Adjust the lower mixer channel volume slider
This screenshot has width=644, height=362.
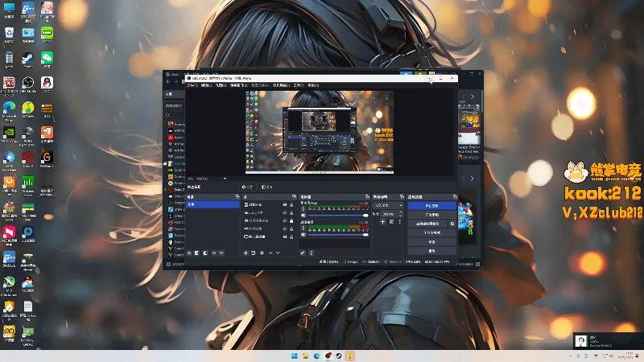coord(338,234)
